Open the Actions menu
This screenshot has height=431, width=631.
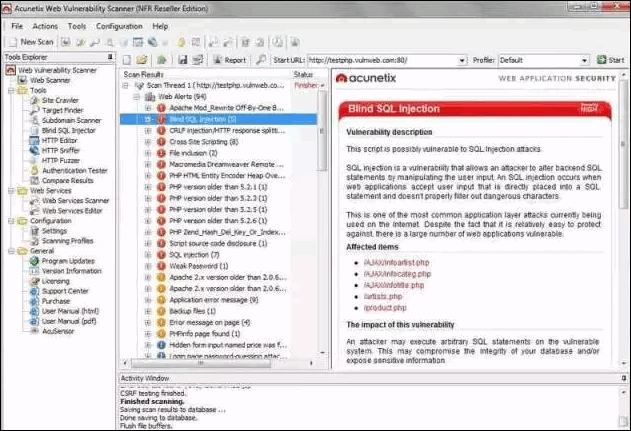(45, 26)
